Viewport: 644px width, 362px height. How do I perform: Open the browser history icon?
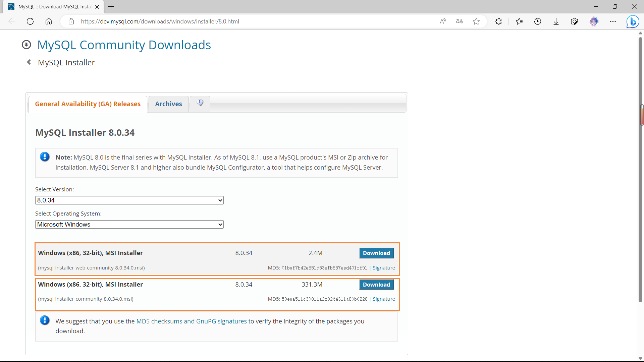pos(538,21)
